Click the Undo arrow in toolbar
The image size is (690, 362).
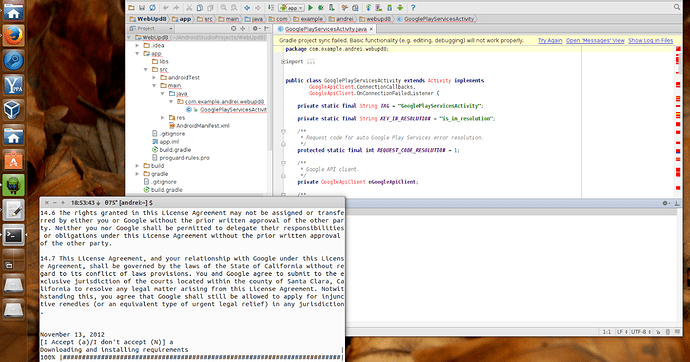click(x=165, y=8)
